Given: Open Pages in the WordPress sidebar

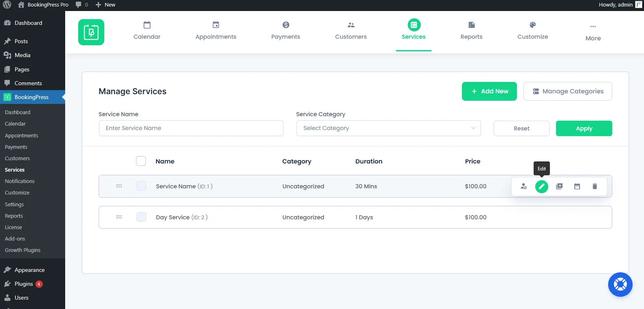Looking at the screenshot, I should point(33,69).
